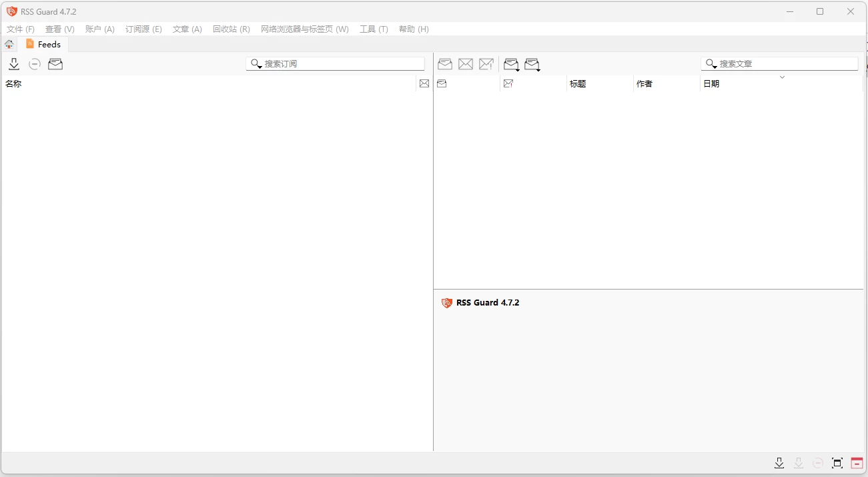Toggle the toolbars visibility red status bar icon
The image size is (868, 477).
[x=857, y=462]
